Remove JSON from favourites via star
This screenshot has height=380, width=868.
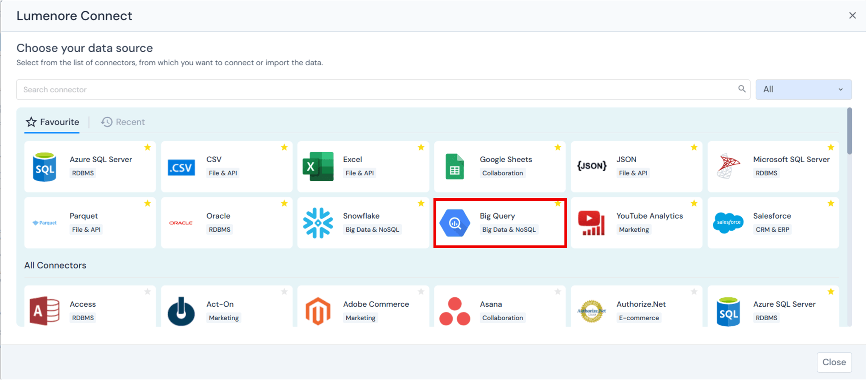[694, 147]
